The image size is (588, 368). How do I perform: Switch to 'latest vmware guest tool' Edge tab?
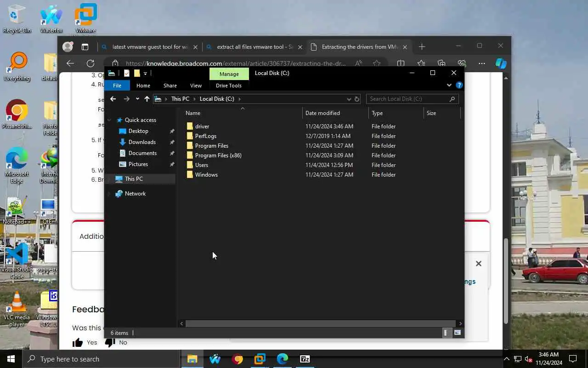149,47
